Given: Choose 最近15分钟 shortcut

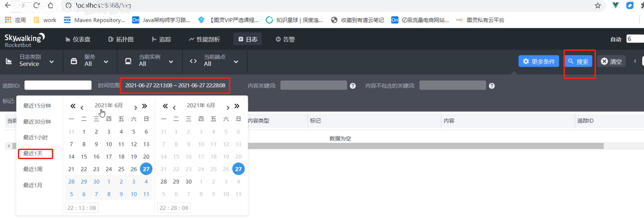Looking at the screenshot, I should (x=37, y=106).
